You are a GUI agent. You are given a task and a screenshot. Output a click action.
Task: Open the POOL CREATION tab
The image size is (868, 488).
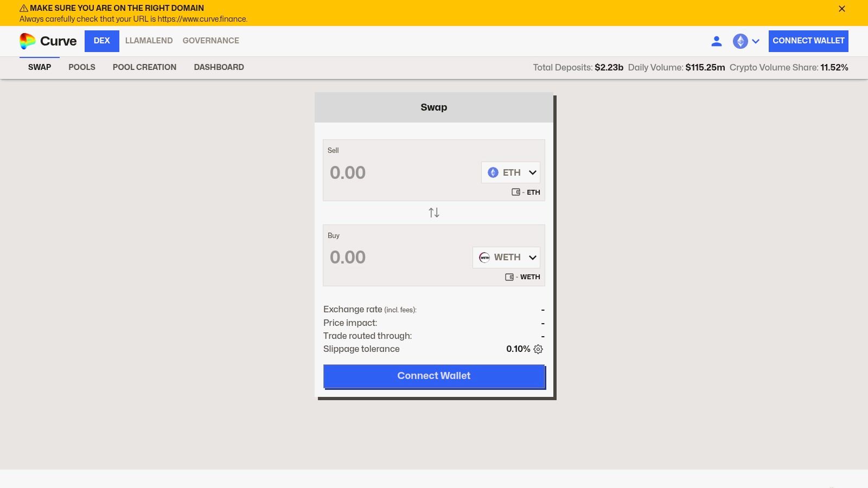coord(144,67)
